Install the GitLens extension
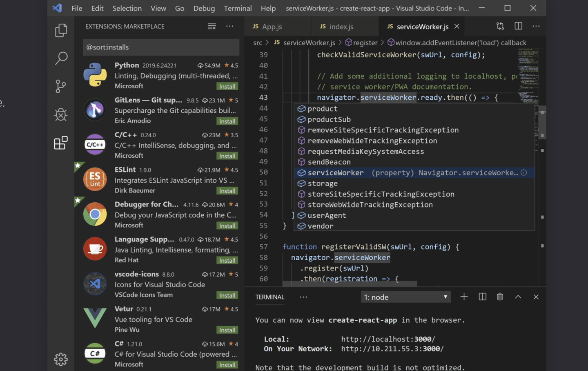This screenshot has width=588, height=371. [x=227, y=121]
